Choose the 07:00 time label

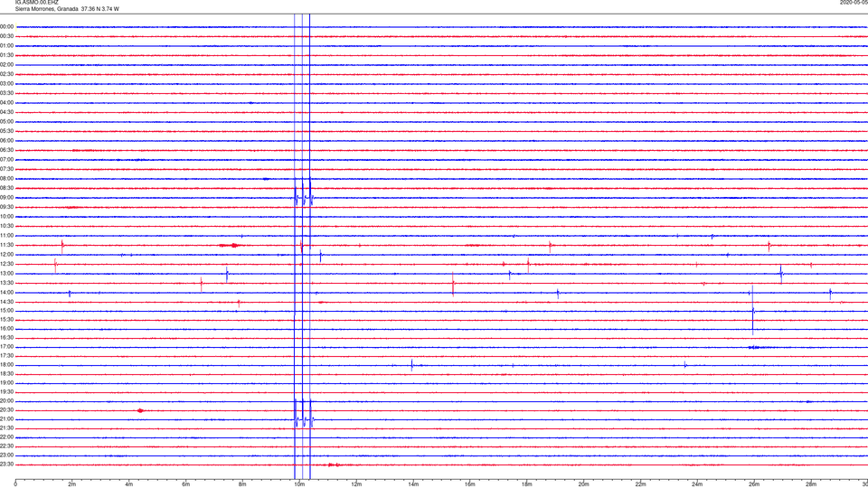(6, 159)
